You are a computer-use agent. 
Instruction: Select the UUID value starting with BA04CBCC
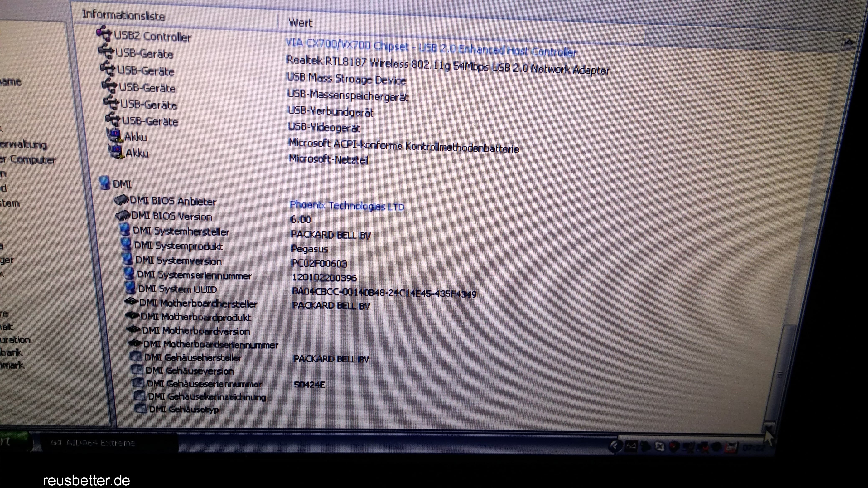tap(384, 292)
